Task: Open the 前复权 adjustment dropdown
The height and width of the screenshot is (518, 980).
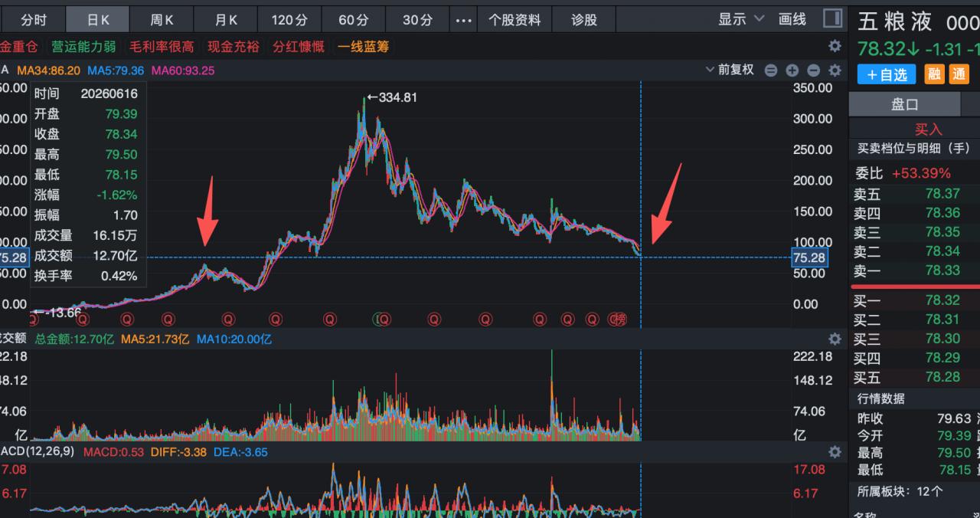Action: [x=729, y=70]
